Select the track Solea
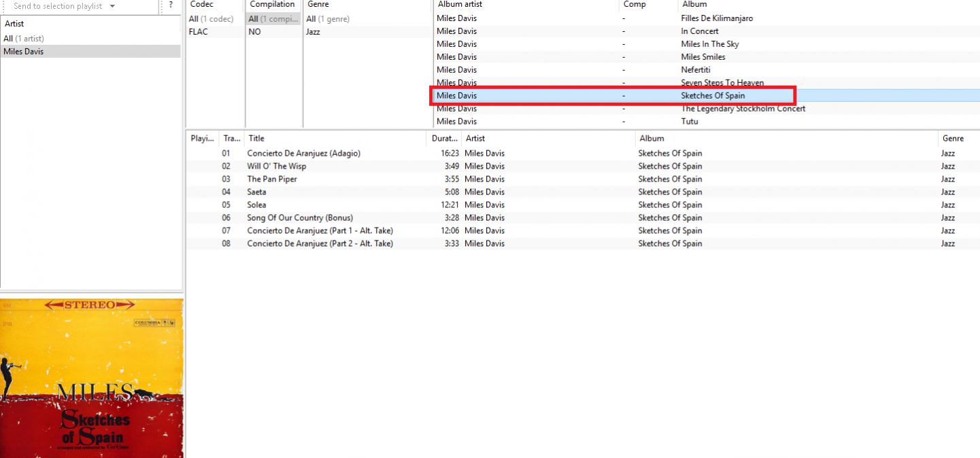This screenshot has height=458, width=980. coord(256,205)
